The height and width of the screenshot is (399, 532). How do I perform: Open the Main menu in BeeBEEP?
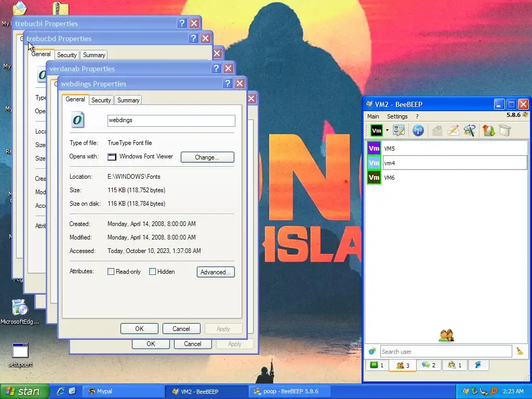[373, 116]
